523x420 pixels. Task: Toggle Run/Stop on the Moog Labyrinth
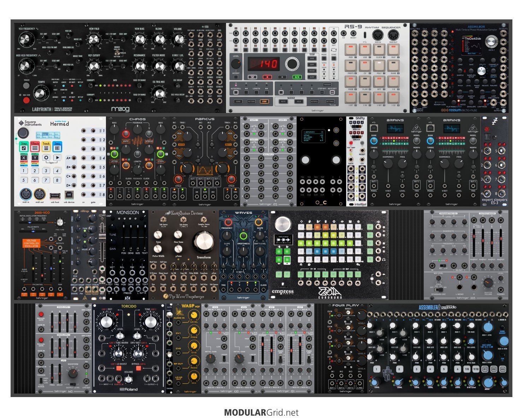click(26, 100)
